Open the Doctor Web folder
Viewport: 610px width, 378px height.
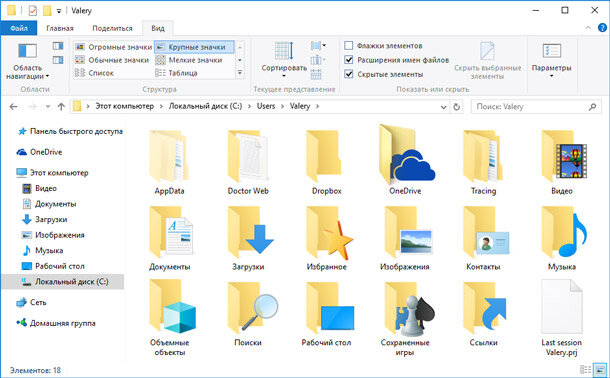click(x=248, y=163)
